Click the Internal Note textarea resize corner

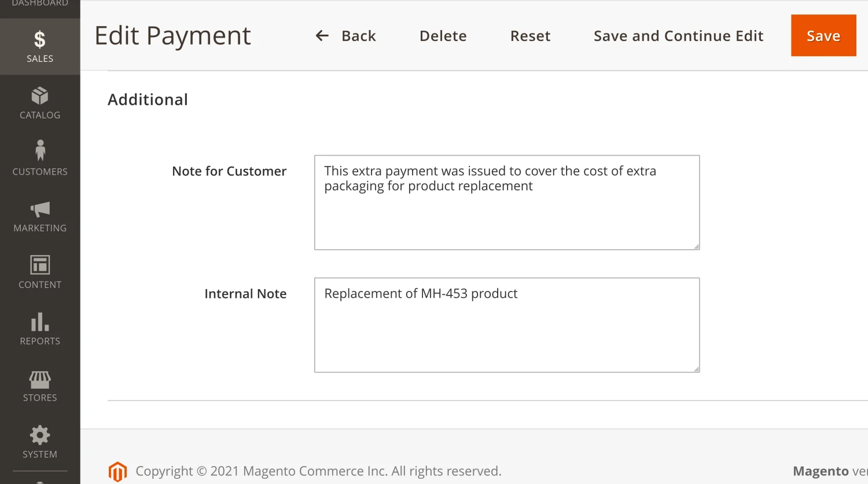(696, 369)
